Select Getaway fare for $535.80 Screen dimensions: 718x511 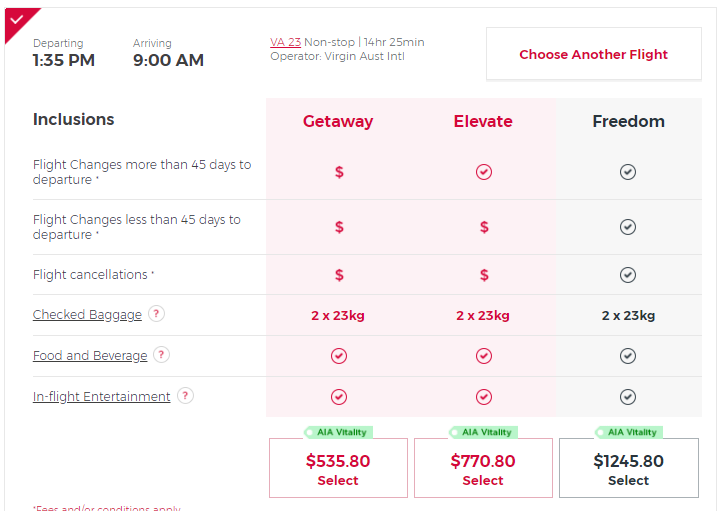tap(338, 468)
